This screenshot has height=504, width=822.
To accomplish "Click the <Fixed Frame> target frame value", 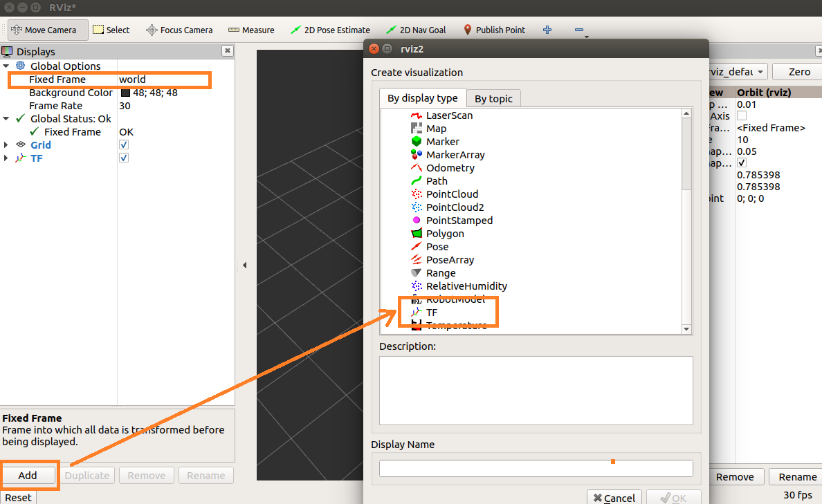I will (x=771, y=128).
